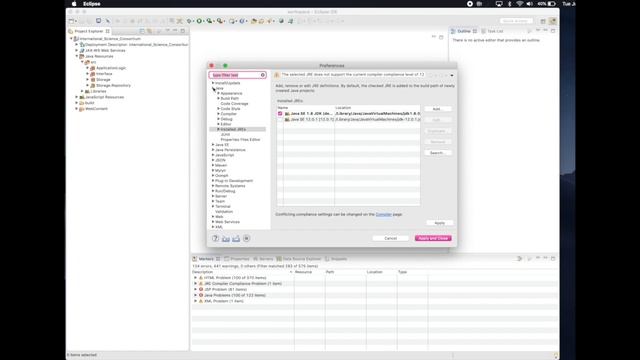640x360 pixels.
Task: Click the Link with Editor icon in Project Explorer
Action: coord(150,31)
